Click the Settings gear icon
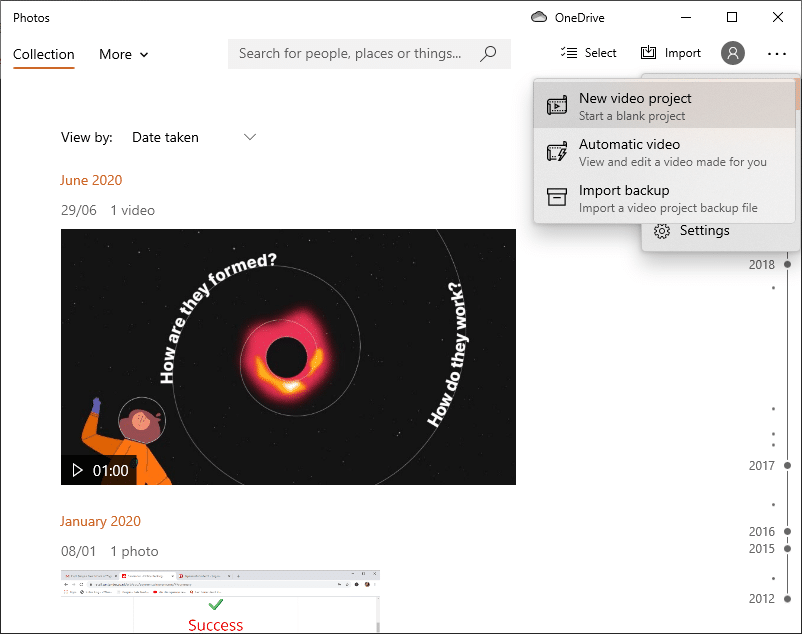 coord(661,231)
